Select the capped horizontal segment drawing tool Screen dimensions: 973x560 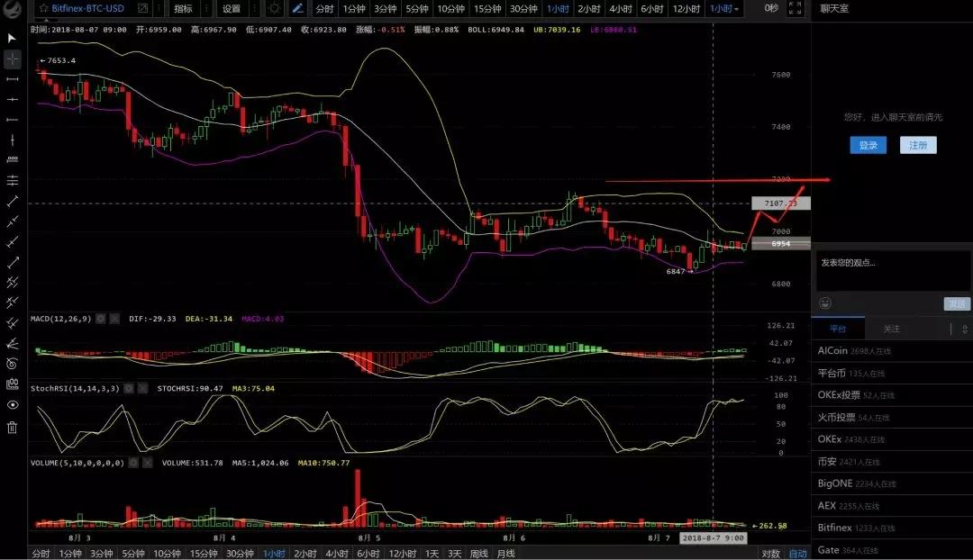pyautogui.click(x=12, y=79)
